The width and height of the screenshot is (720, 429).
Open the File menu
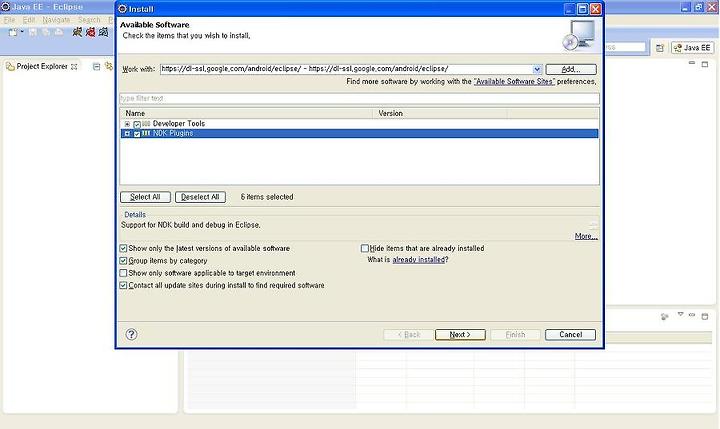pos(10,20)
